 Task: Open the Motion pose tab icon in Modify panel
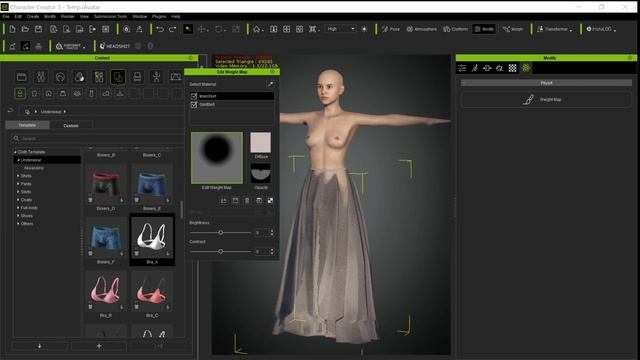(475, 68)
